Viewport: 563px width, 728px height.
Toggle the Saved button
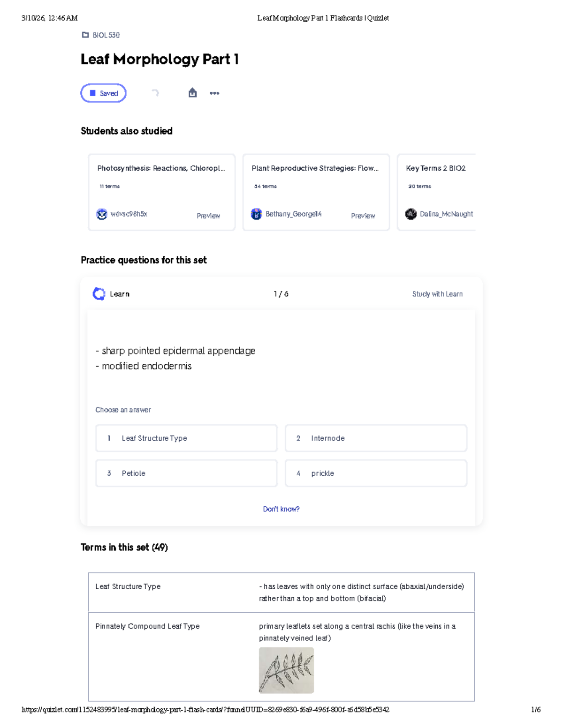pos(104,93)
